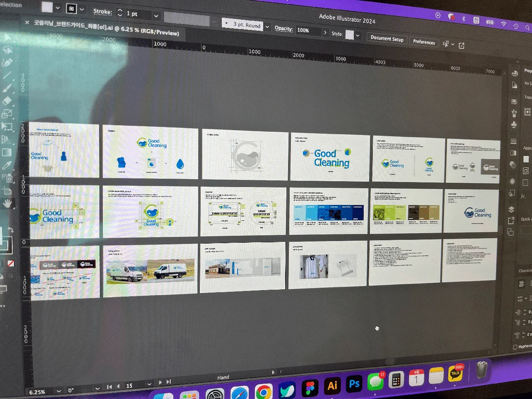Open the Layers panel icon

point(512,209)
